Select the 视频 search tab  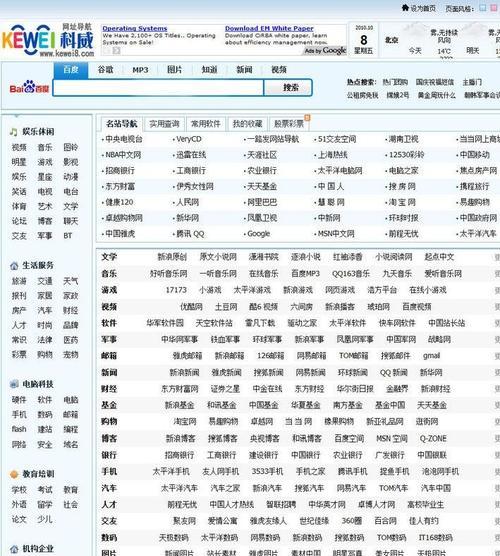click(279, 70)
